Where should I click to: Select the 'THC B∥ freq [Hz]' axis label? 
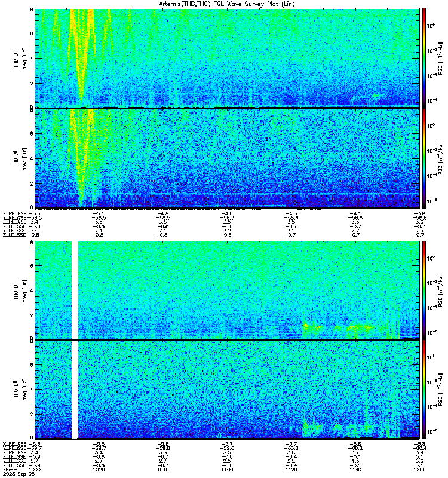click(20, 390)
